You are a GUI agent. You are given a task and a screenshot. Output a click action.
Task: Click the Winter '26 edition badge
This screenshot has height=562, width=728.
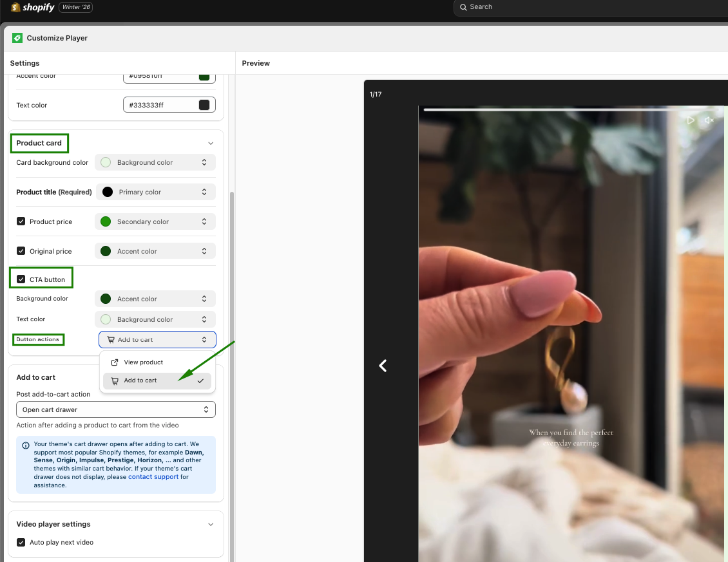(x=75, y=7)
